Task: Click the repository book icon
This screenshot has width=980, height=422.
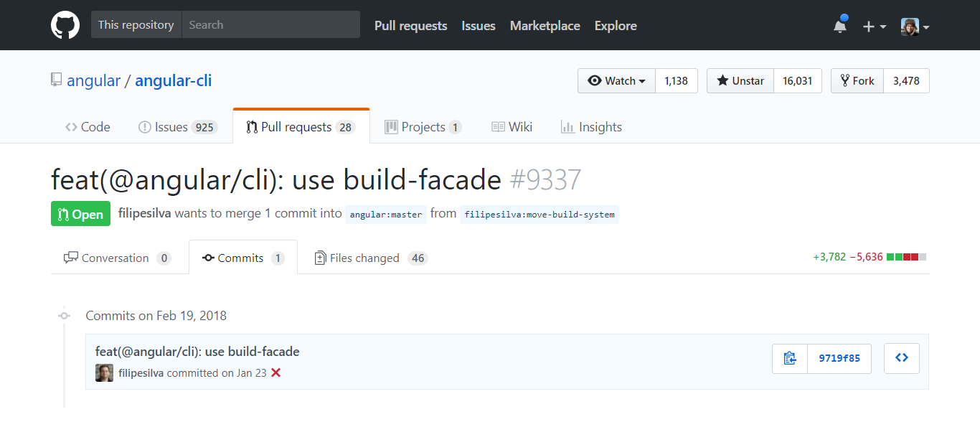Action: (57, 80)
